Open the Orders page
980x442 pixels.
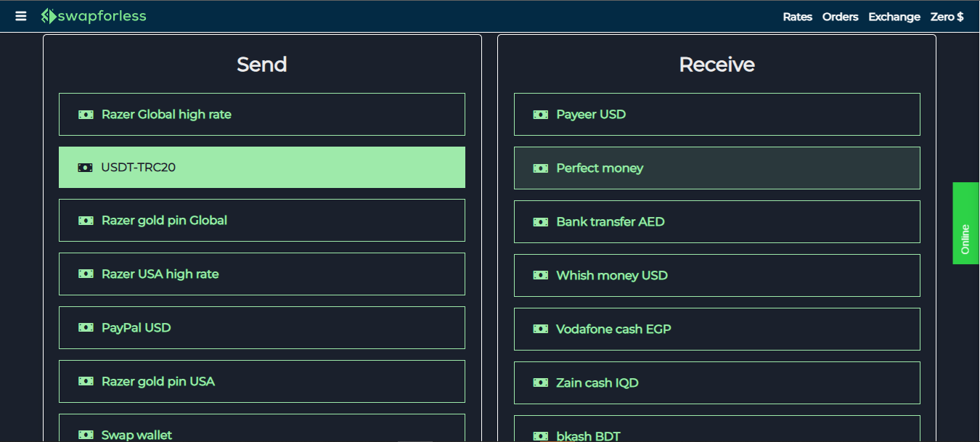[840, 16]
